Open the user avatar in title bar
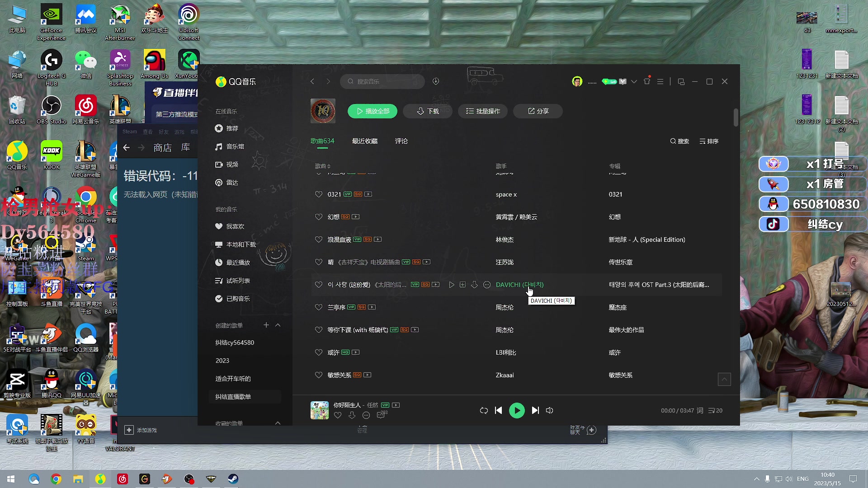The height and width of the screenshot is (488, 868). pyautogui.click(x=577, y=81)
